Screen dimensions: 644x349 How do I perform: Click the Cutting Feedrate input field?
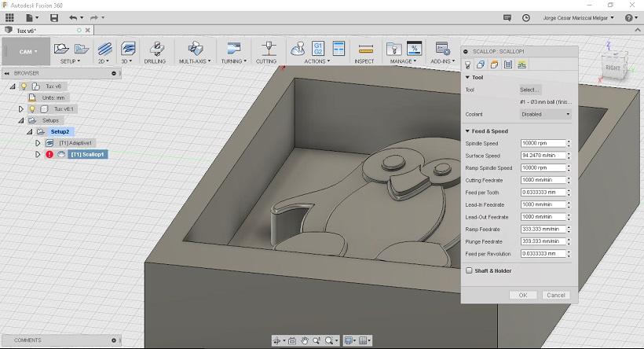pyautogui.click(x=543, y=180)
